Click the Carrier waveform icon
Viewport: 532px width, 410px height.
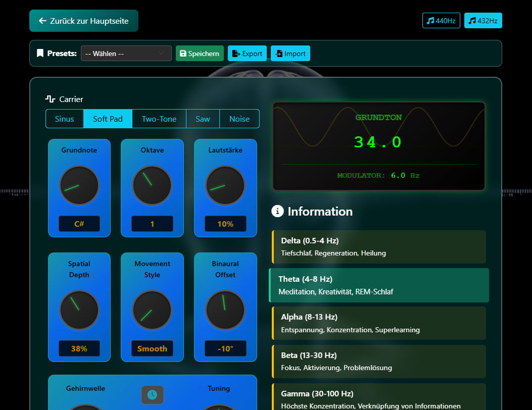click(50, 99)
